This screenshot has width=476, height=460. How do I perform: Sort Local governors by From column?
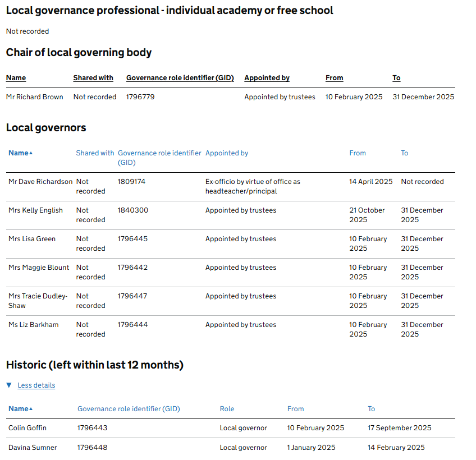358,153
